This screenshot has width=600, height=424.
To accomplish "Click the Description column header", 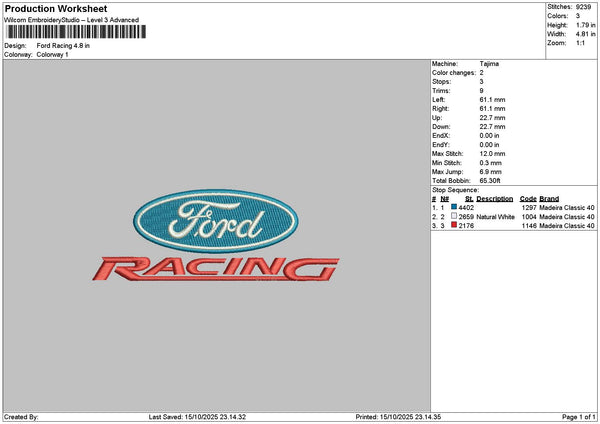I will point(494,198).
